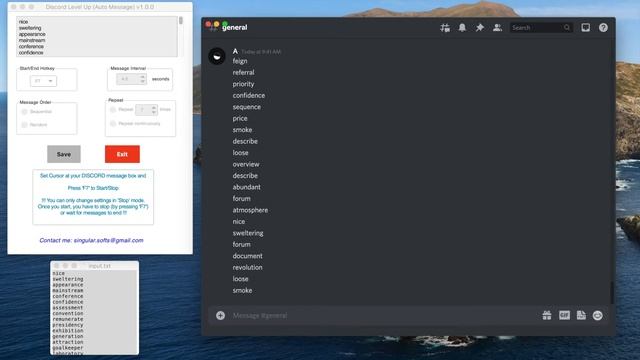The width and height of the screenshot is (640, 360).
Task: Select the Repeat times radio option
Action: [113, 109]
